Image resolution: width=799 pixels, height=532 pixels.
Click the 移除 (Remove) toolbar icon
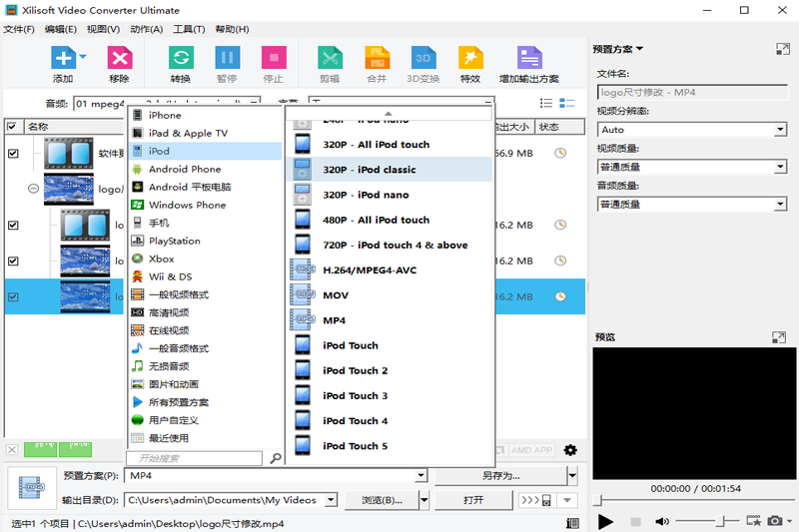[120, 59]
